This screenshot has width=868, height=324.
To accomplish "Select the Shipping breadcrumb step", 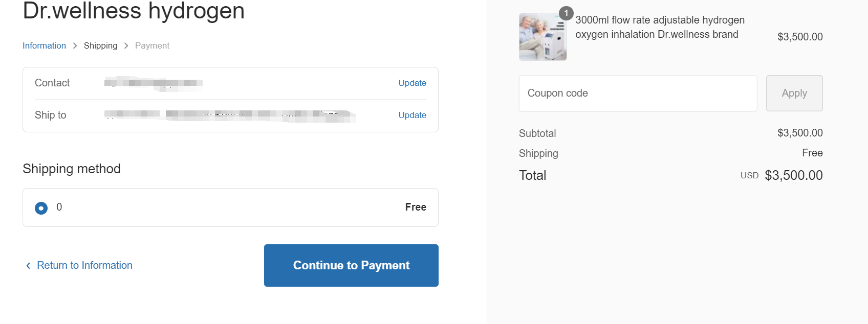I will click(x=100, y=45).
